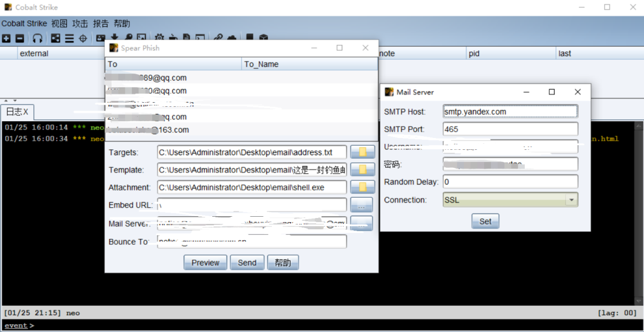Sort by the note column header
Viewport: 644px width, 332px height.
tap(422, 54)
